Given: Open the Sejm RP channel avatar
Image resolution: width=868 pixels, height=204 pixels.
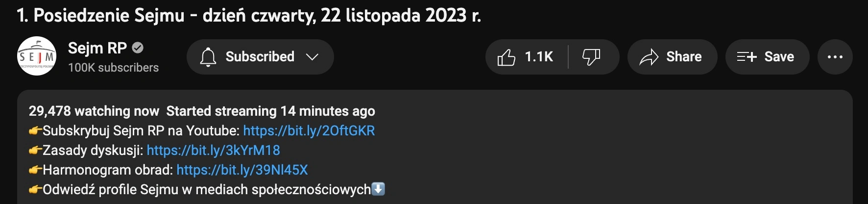Looking at the screenshot, I should tap(37, 56).
